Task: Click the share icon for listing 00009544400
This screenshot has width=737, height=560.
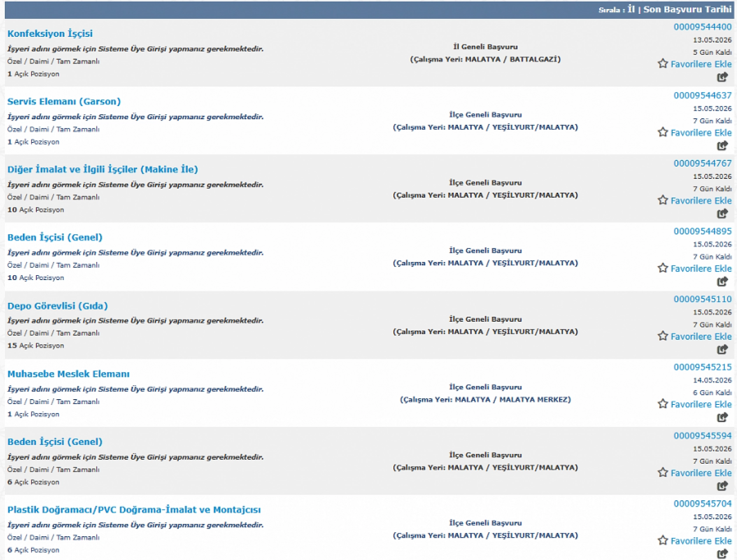Action: click(x=722, y=77)
